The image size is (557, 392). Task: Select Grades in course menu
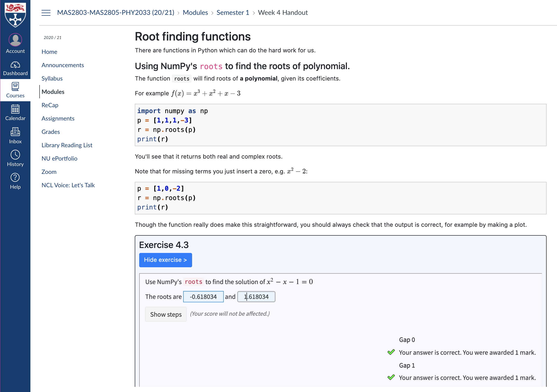51,132
